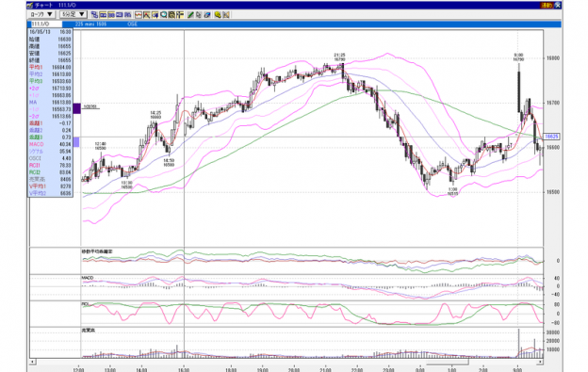Click the orange button in title bar

tap(546, 6)
